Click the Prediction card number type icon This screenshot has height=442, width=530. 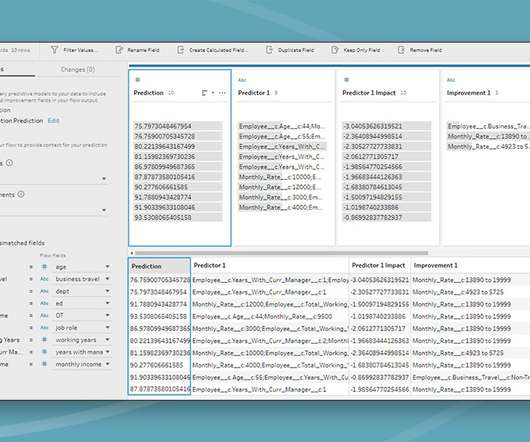click(x=138, y=80)
